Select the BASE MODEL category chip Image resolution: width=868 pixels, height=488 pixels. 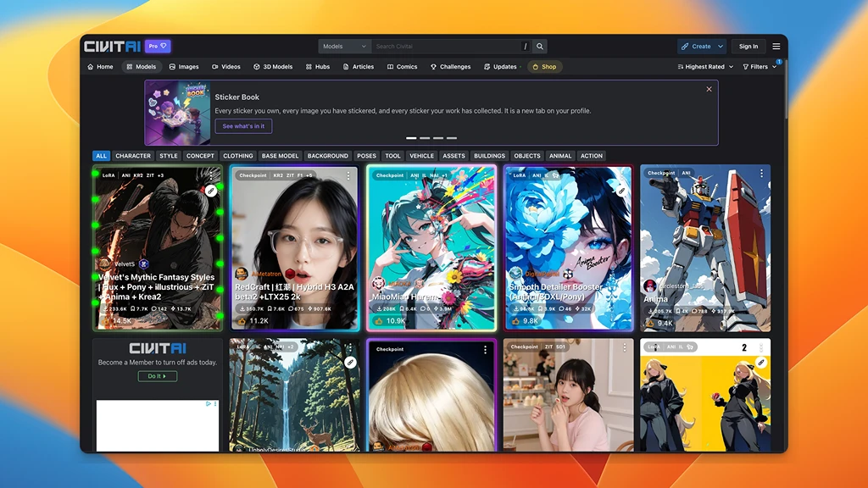pyautogui.click(x=280, y=156)
